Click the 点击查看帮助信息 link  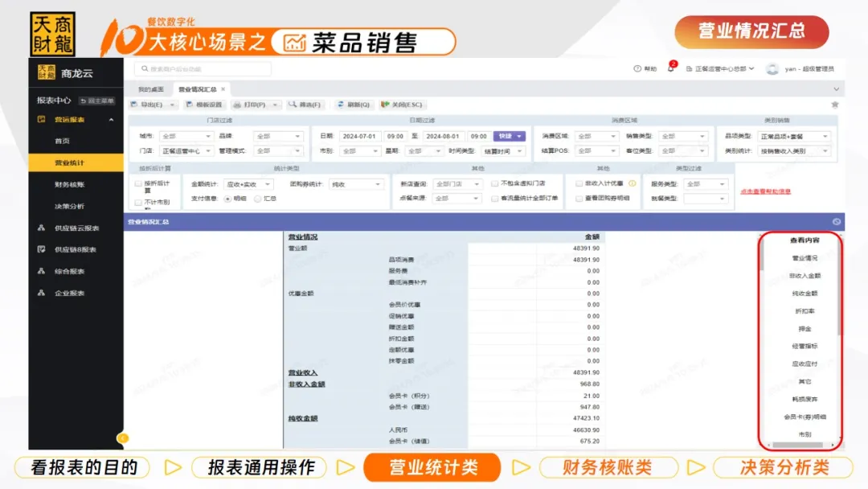766,191
